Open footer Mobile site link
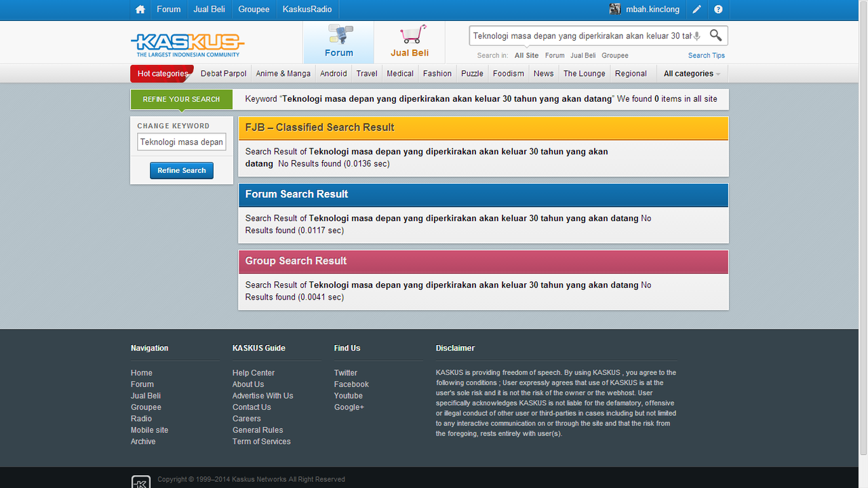 click(150, 430)
